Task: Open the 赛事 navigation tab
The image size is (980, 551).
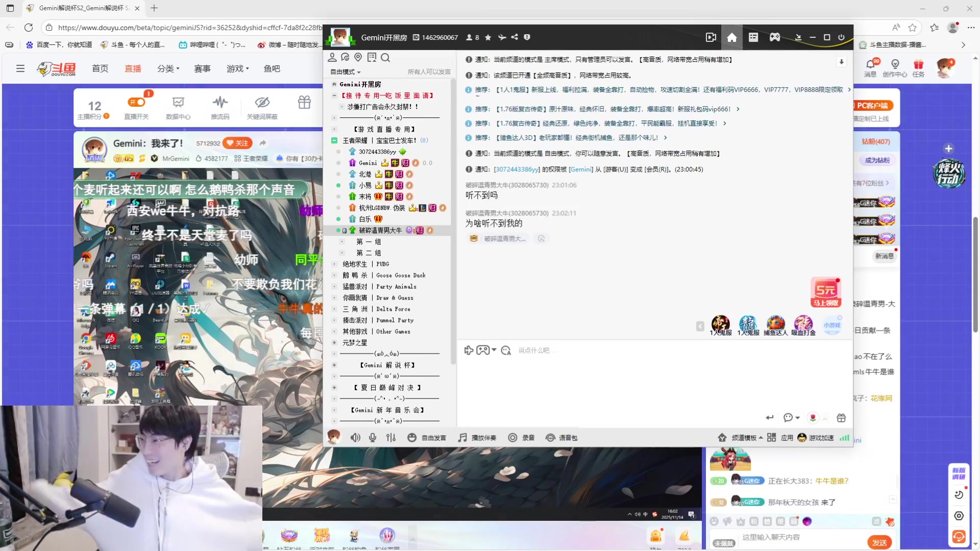Action: (x=202, y=68)
